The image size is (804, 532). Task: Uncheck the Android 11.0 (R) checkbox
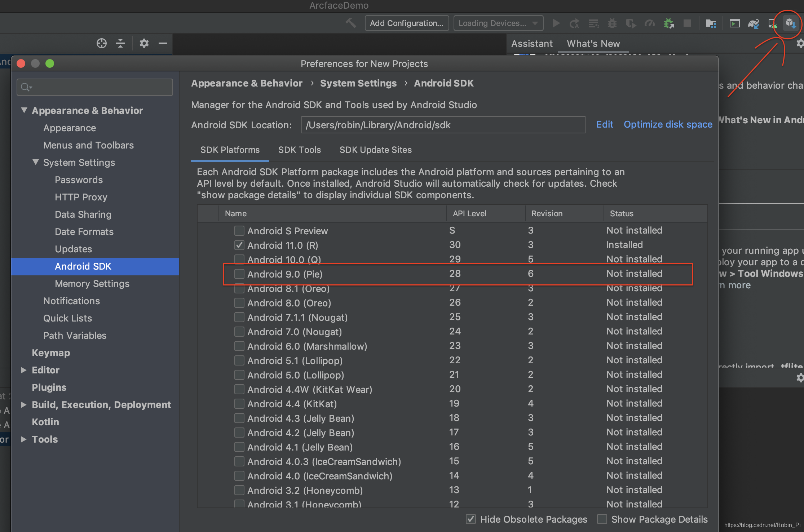tap(239, 245)
